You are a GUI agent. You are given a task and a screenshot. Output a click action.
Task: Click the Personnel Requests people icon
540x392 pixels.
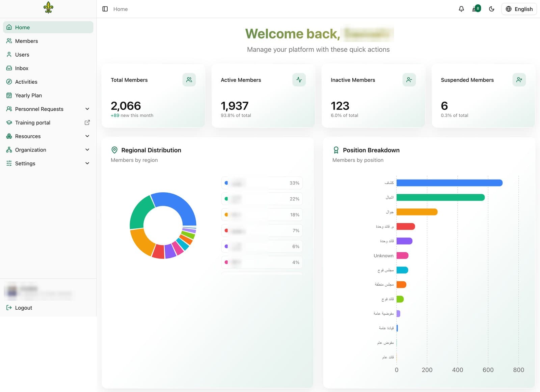point(9,109)
